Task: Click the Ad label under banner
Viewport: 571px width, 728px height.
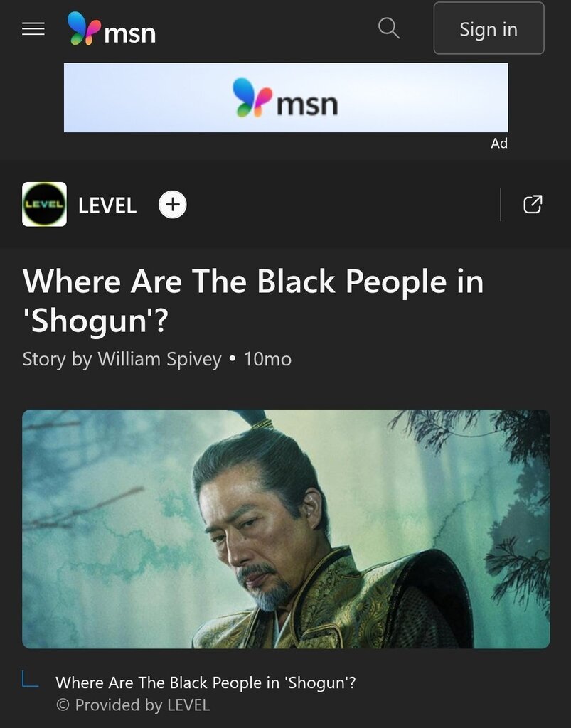Action: pyautogui.click(x=499, y=144)
